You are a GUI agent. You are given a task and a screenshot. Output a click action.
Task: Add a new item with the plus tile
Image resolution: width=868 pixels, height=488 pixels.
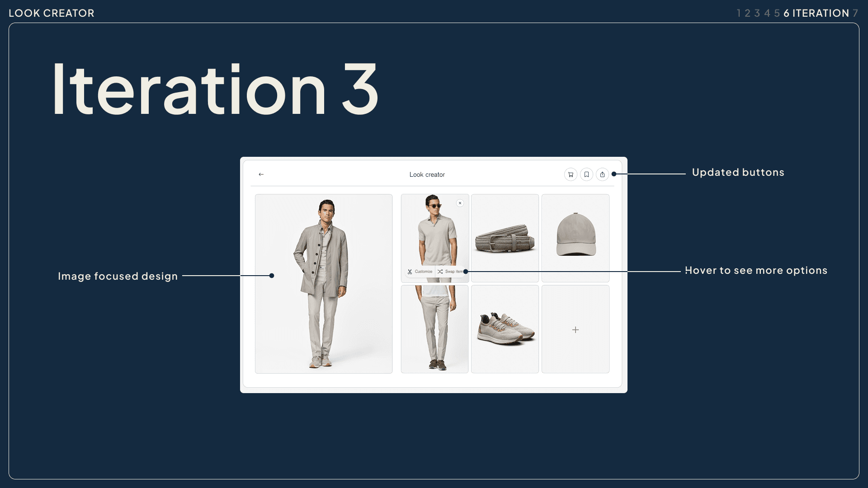pyautogui.click(x=575, y=329)
